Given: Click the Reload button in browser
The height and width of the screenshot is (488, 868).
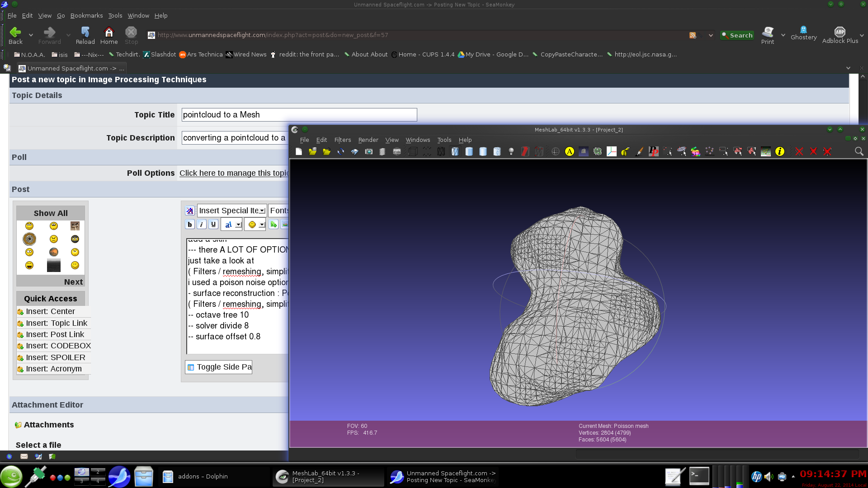Looking at the screenshot, I should pyautogui.click(x=85, y=35).
